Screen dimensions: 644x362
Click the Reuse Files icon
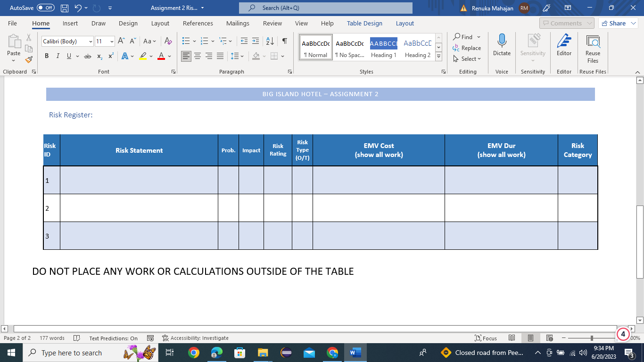593,41
